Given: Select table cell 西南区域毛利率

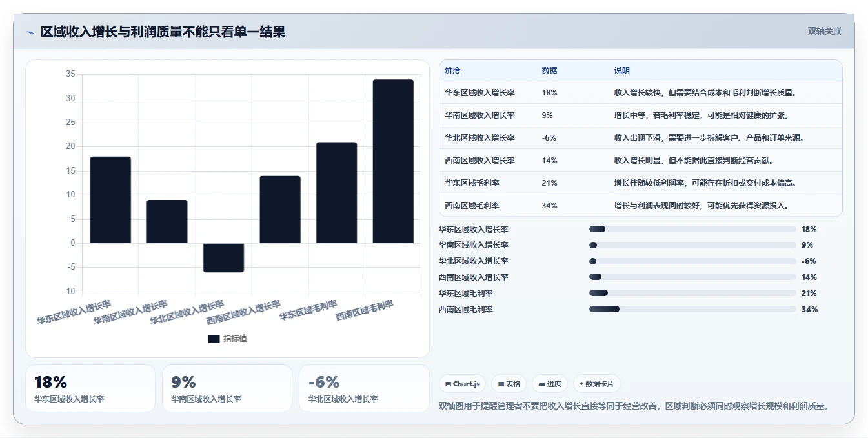Looking at the screenshot, I should [x=472, y=206].
